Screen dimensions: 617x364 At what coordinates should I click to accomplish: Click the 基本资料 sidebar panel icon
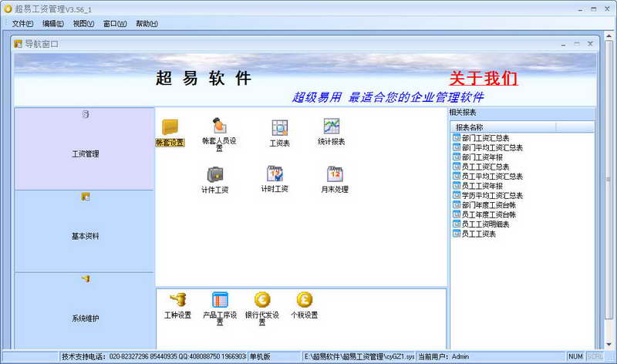click(x=86, y=197)
